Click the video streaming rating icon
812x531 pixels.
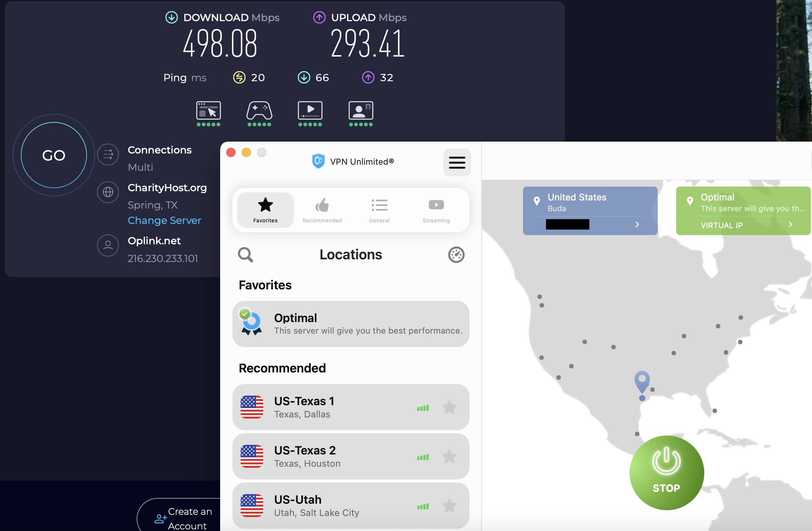click(x=310, y=111)
